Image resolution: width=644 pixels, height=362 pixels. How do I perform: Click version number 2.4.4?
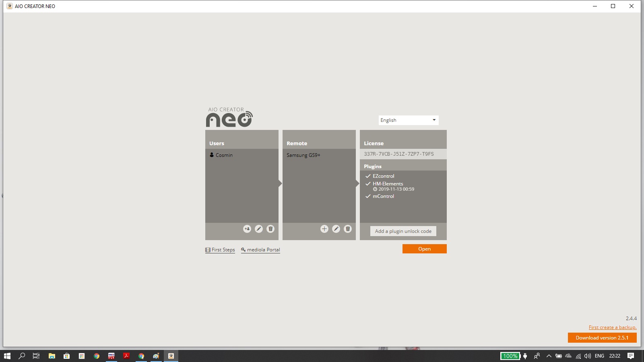coord(631,318)
